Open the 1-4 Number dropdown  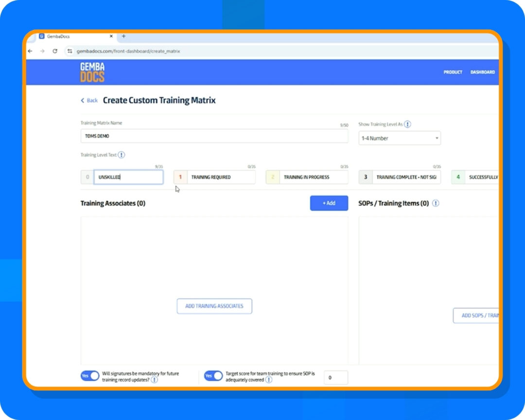click(400, 138)
